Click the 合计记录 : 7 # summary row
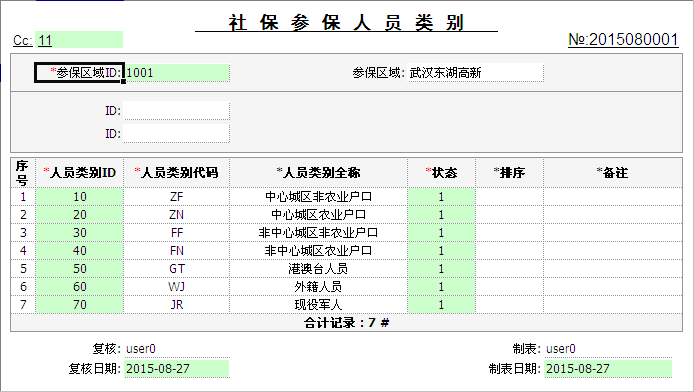Screen dimensions: 694x392 pos(347,323)
